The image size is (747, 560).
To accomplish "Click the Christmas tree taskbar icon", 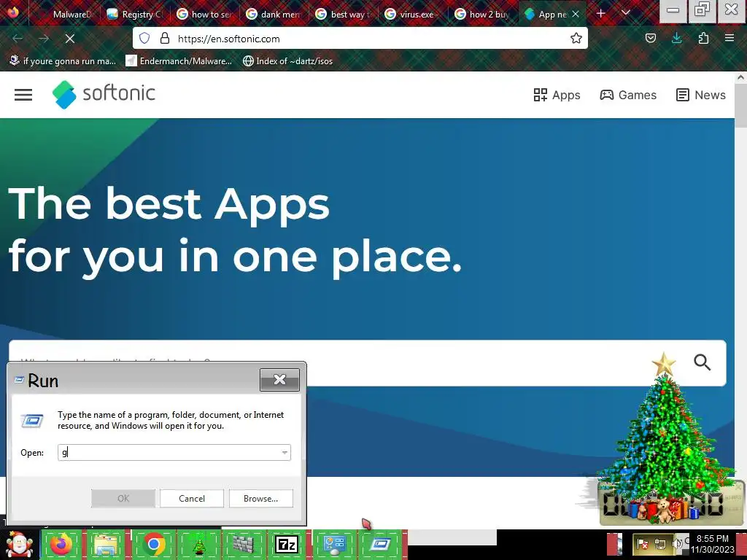I will point(199,544).
